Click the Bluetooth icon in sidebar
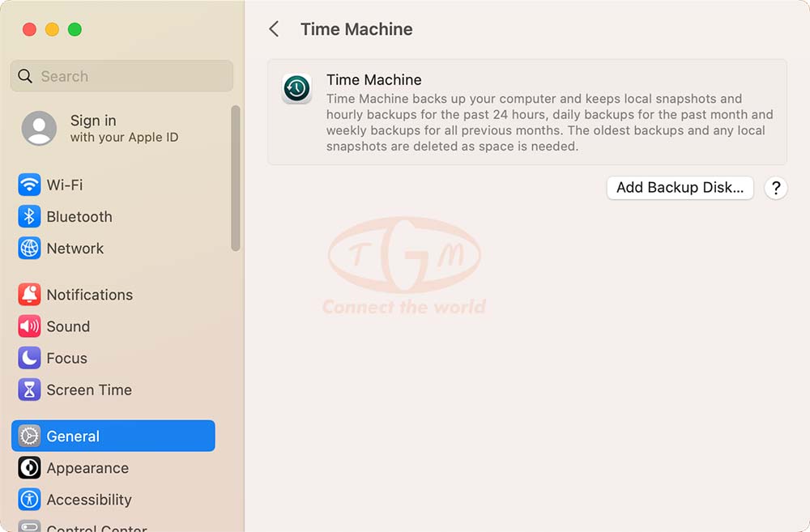Screen dimensions: 810x532 coord(29,216)
